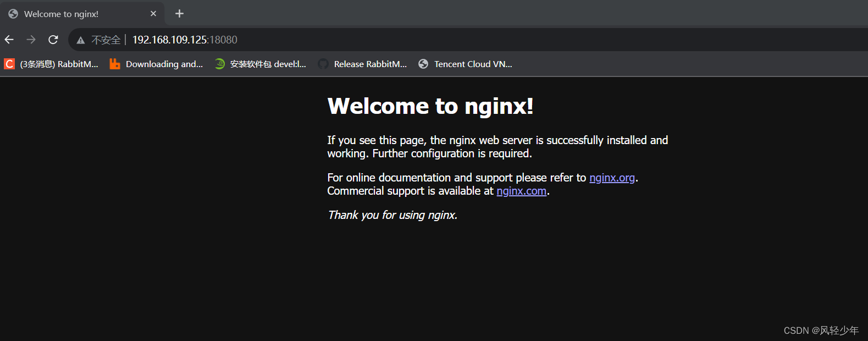Screen dimensions: 868x341
Task: Click the GitHub bookmark icon
Action: coord(323,64)
